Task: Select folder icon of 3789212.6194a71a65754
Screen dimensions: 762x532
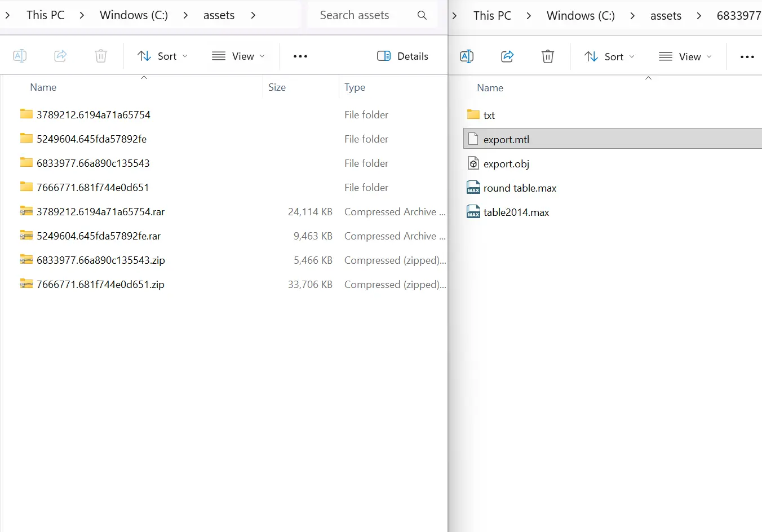Action: [26, 114]
